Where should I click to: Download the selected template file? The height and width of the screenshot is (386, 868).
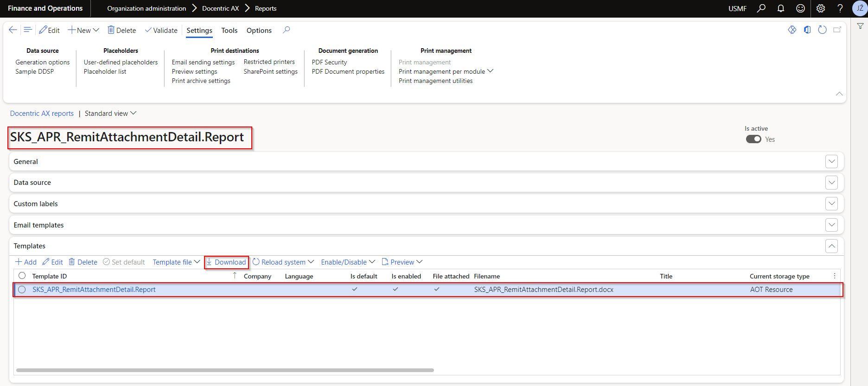[x=226, y=262]
